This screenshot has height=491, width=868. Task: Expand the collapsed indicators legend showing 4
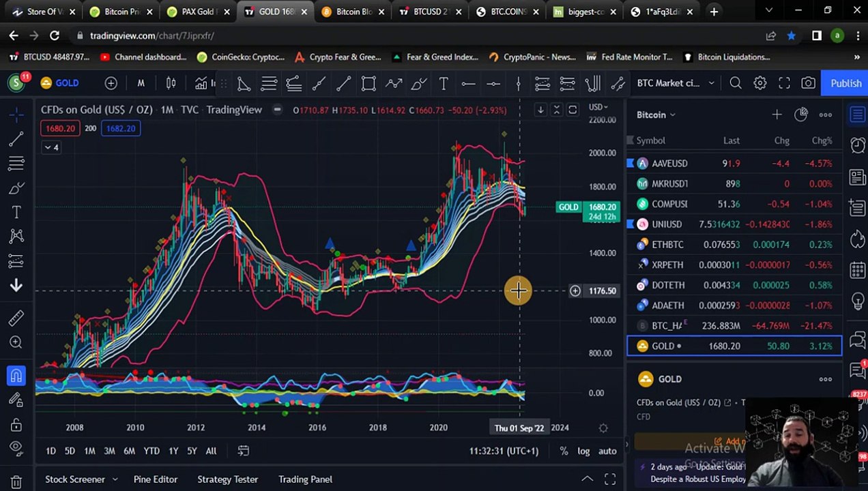point(51,147)
